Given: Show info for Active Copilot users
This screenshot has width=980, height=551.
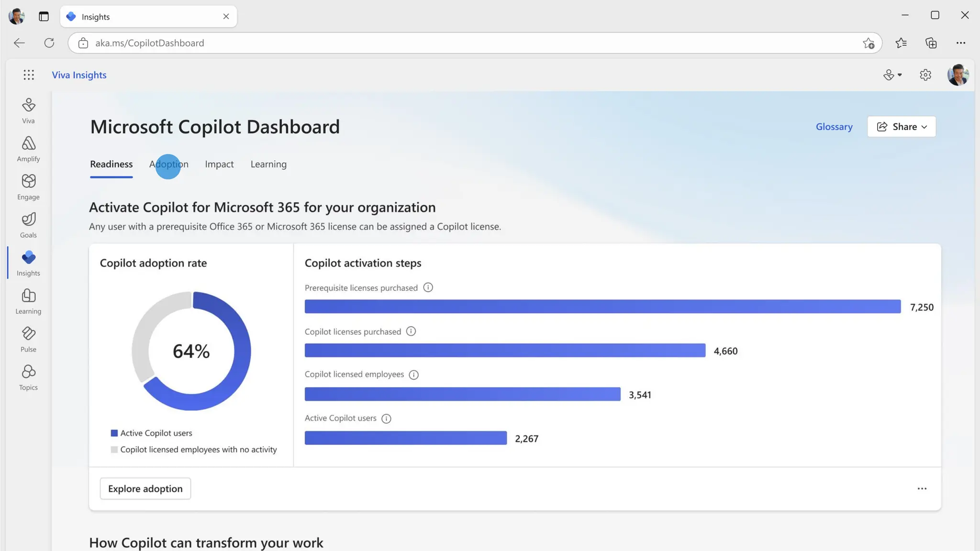Looking at the screenshot, I should 386,419.
